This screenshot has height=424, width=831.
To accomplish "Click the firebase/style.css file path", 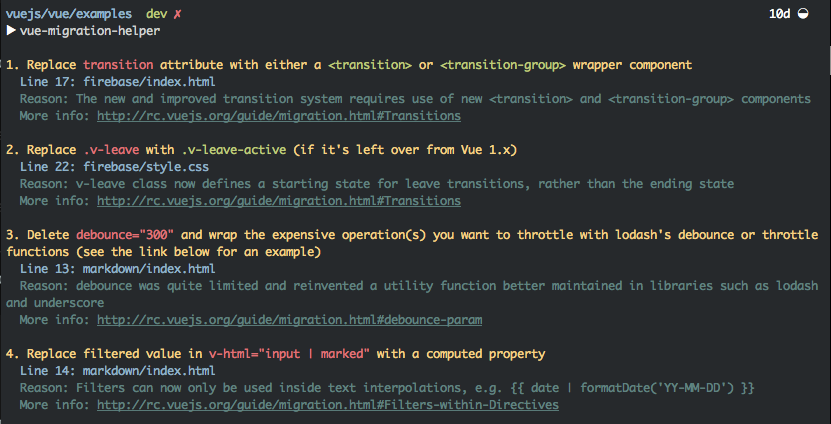I will pyautogui.click(x=146, y=167).
